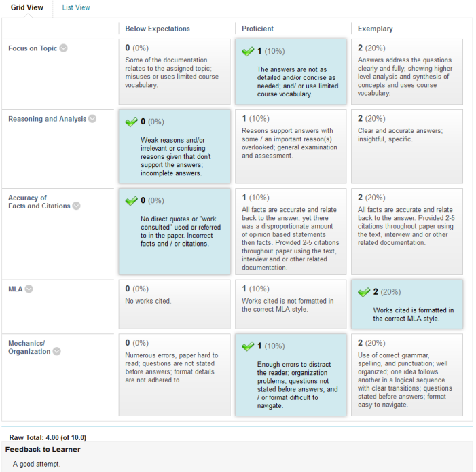
Task: Switch to the List View tab
Action: pyautogui.click(x=75, y=7)
